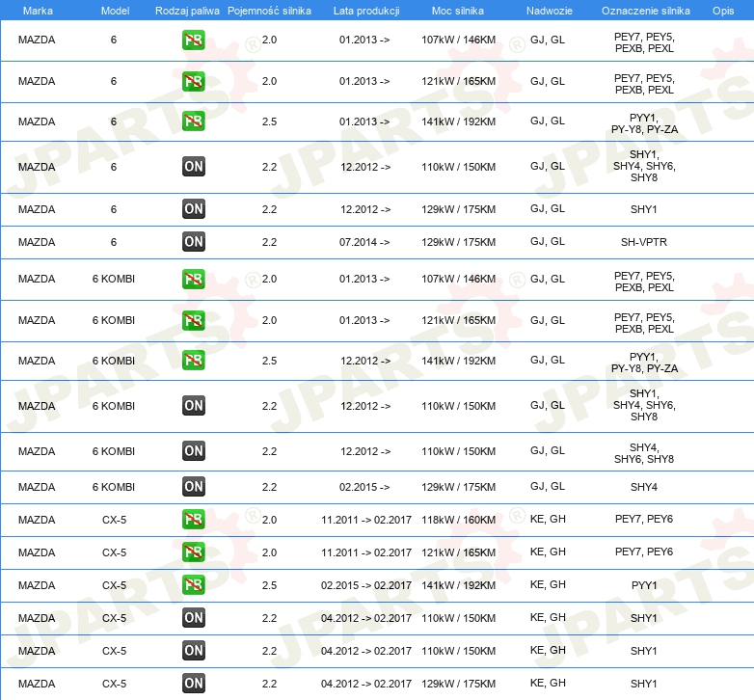Click the ON diesel icon for Mazda 6 SH-VPTR
Screen dimensions: 754x700
coord(193,242)
